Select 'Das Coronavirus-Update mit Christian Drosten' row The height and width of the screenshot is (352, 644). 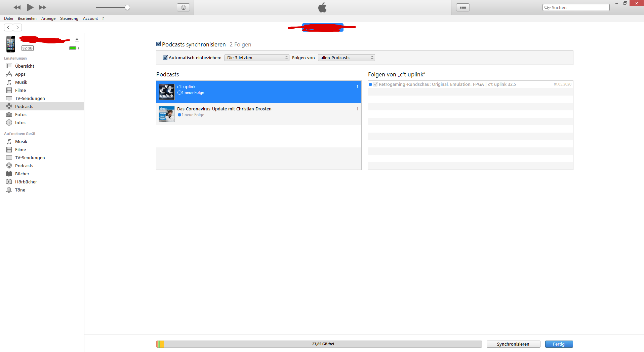259,114
